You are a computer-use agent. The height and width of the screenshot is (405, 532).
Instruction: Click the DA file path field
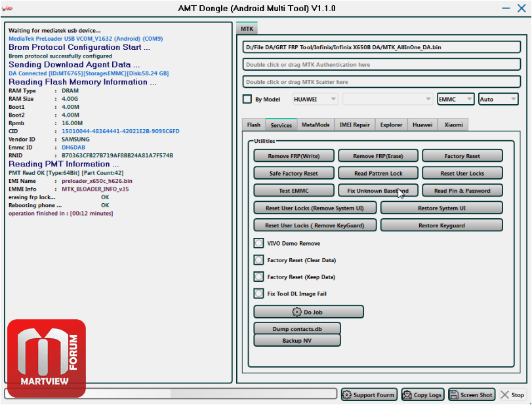tap(381, 47)
